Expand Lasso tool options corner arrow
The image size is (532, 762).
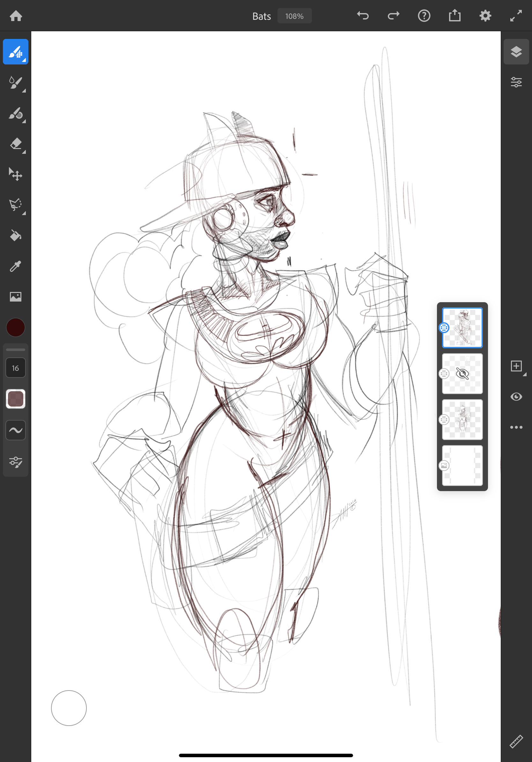(24, 213)
